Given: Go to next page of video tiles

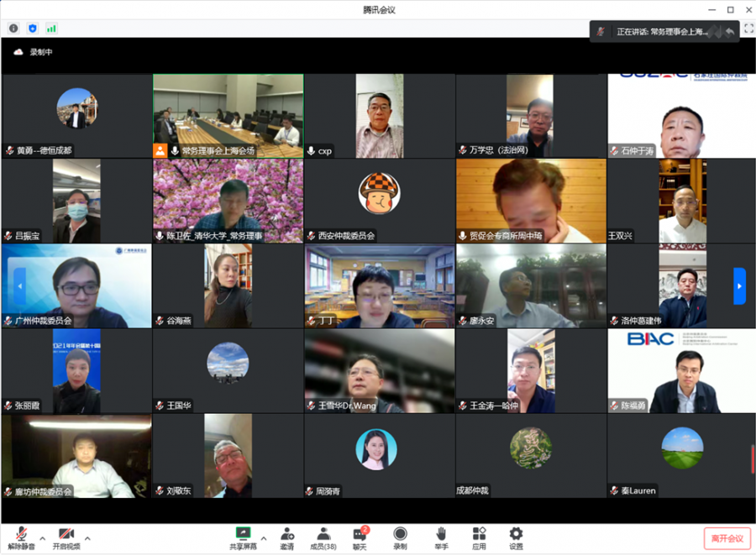Looking at the screenshot, I should 739,285.
